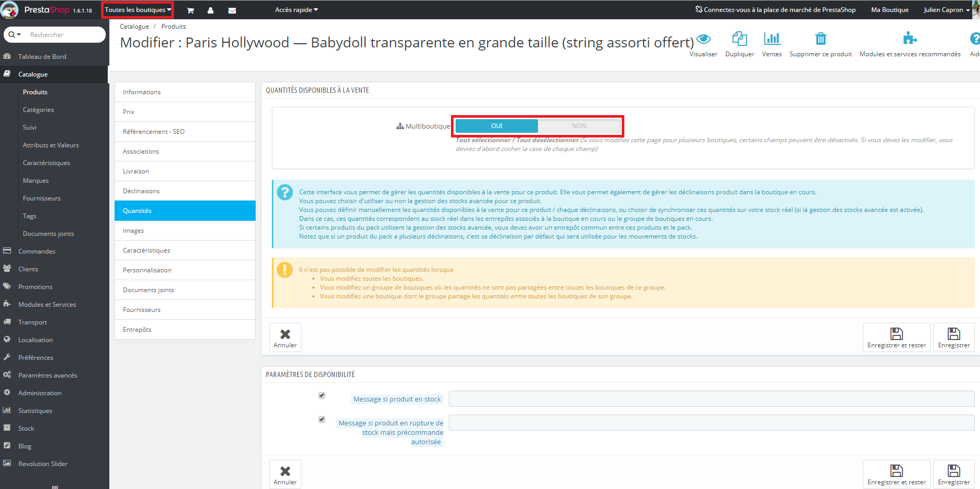980x489 pixels.
Task: Open the Julien Capron user menu
Action: 947,10
